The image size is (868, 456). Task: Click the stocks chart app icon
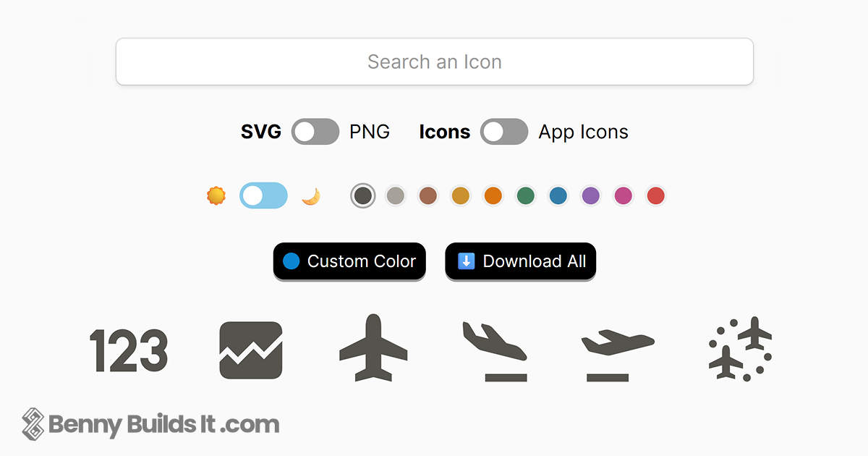click(250, 351)
